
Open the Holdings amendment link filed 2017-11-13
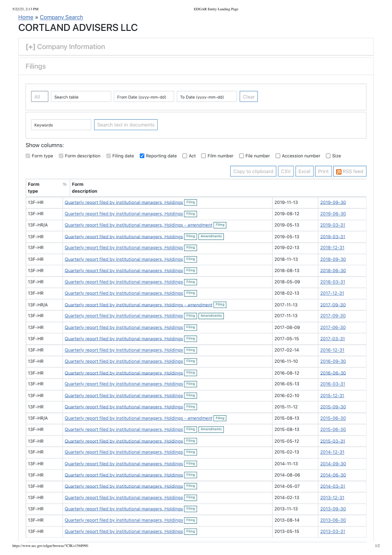138,305
